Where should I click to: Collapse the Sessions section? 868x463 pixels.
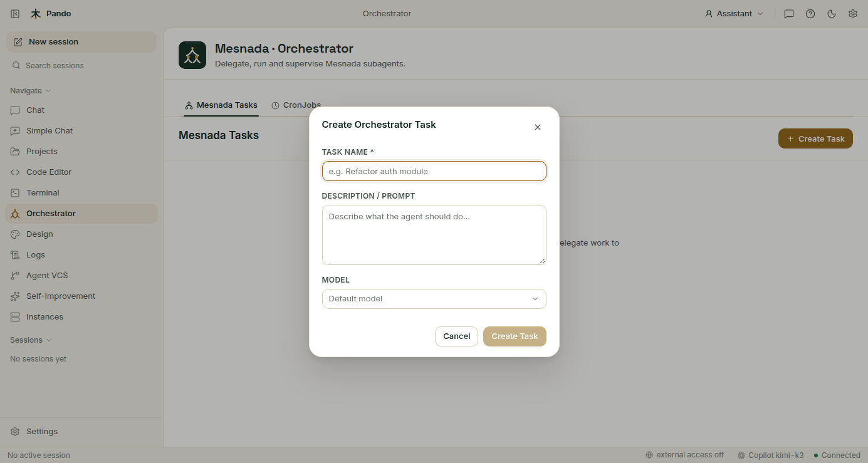point(31,340)
